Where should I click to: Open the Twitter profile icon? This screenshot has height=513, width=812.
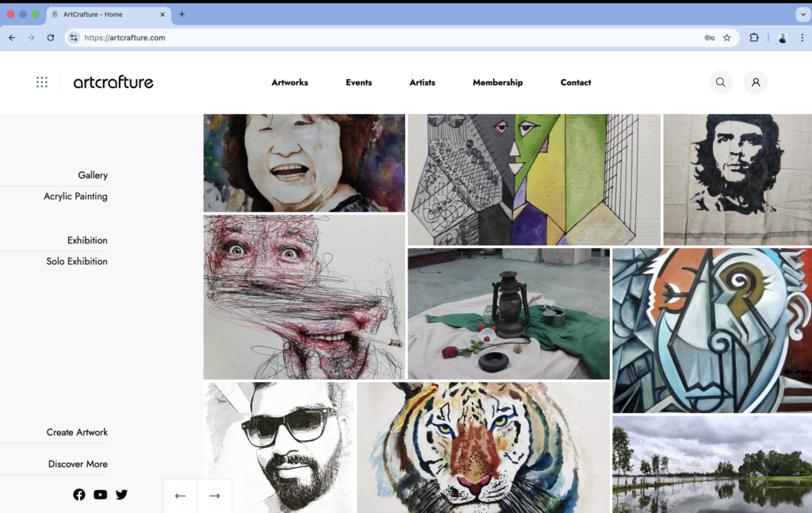121,494
